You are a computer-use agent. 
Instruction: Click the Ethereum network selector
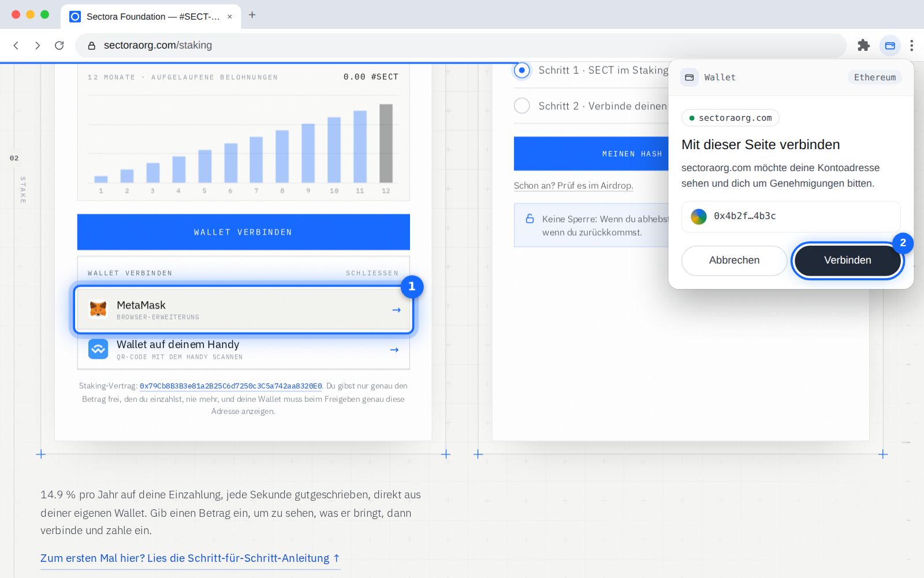874,77
